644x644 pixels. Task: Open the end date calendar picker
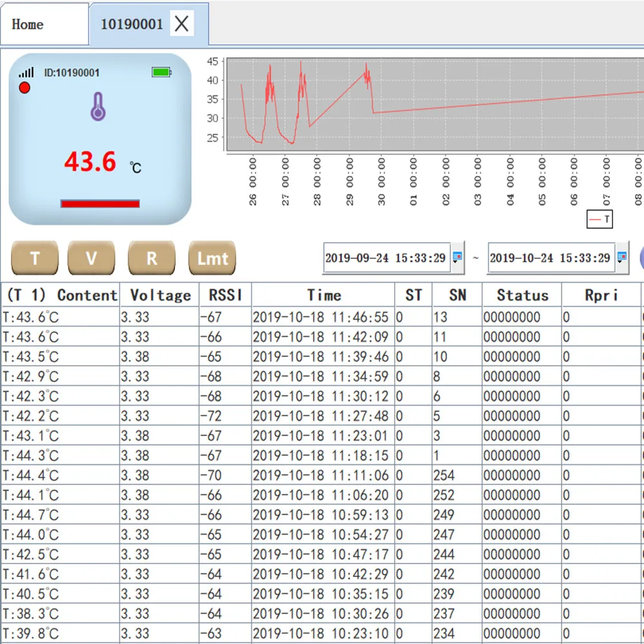[621, 258]
